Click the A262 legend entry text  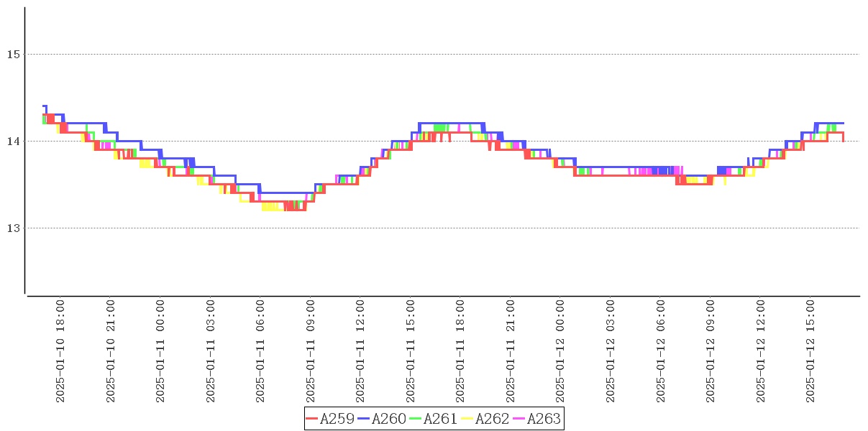pos(492,419)
